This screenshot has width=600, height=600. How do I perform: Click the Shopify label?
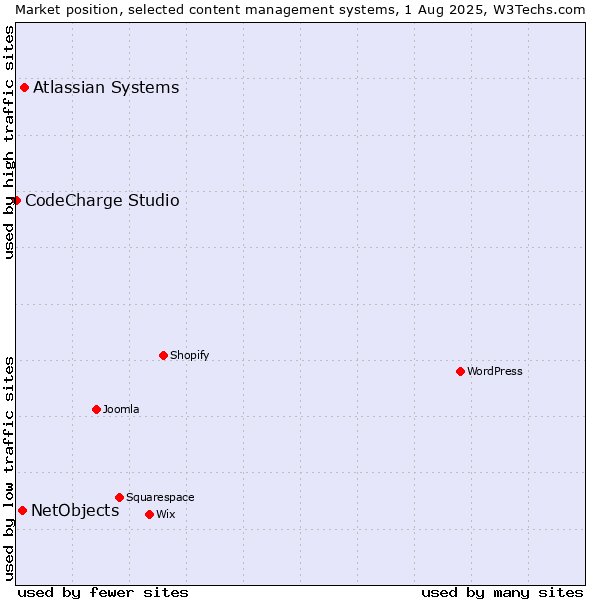pyautogui.click(x=189, y=355)
